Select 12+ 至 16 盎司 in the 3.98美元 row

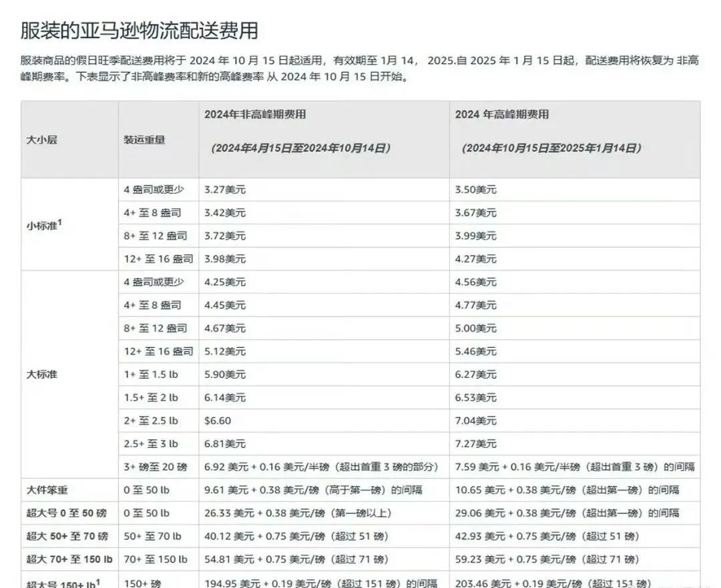(158, 259)
